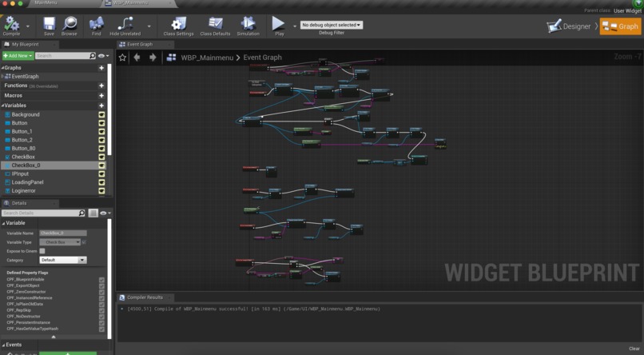Open the Category Default combo box

[x=63, y=260]
